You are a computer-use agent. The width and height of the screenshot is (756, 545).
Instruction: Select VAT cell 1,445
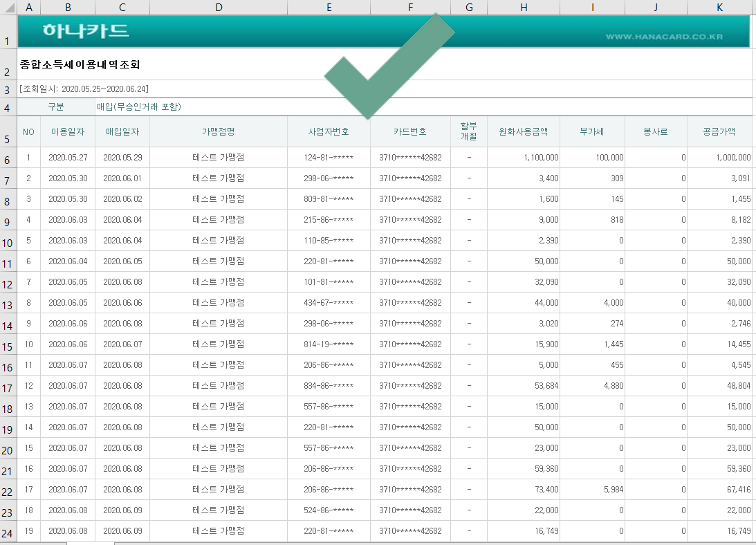[592, 344]
